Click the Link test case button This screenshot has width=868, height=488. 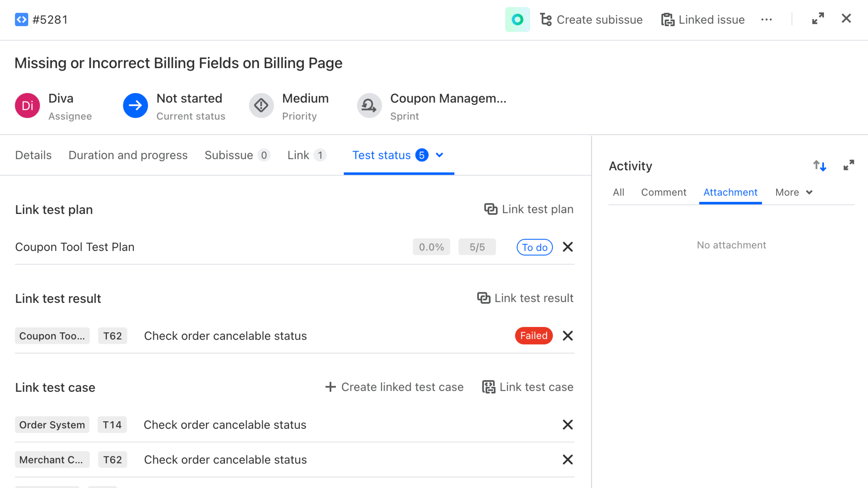527,387
